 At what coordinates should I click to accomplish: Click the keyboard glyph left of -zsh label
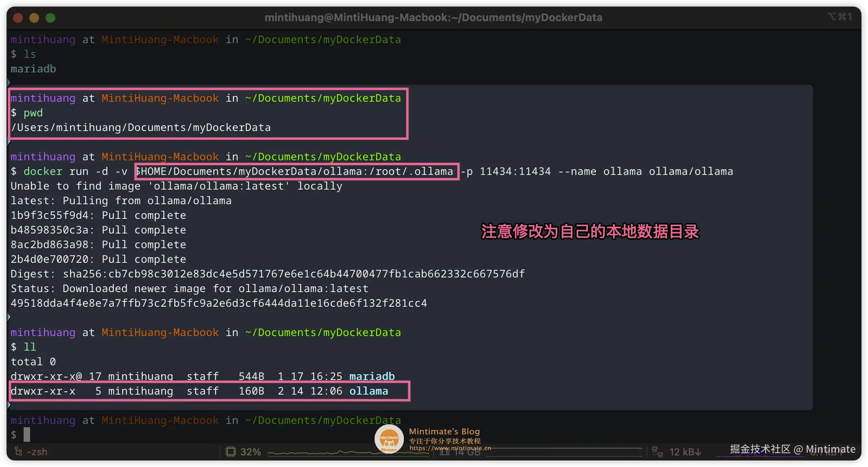[x=19, y=452]
